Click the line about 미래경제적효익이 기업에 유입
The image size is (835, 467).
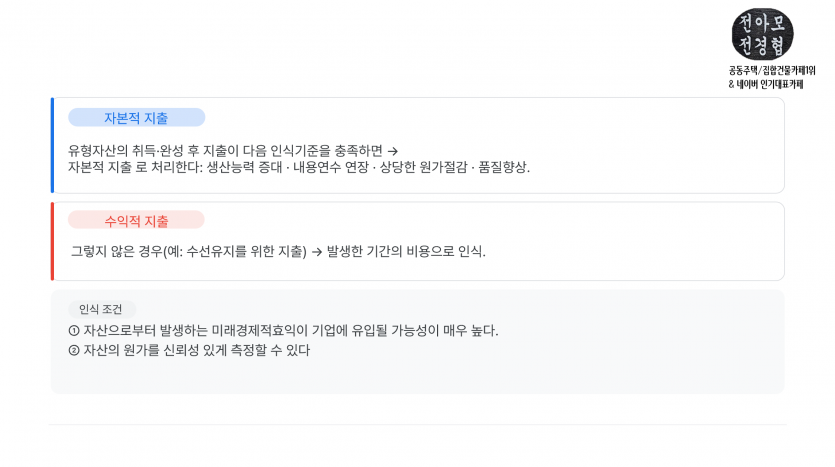click(283, 331)
